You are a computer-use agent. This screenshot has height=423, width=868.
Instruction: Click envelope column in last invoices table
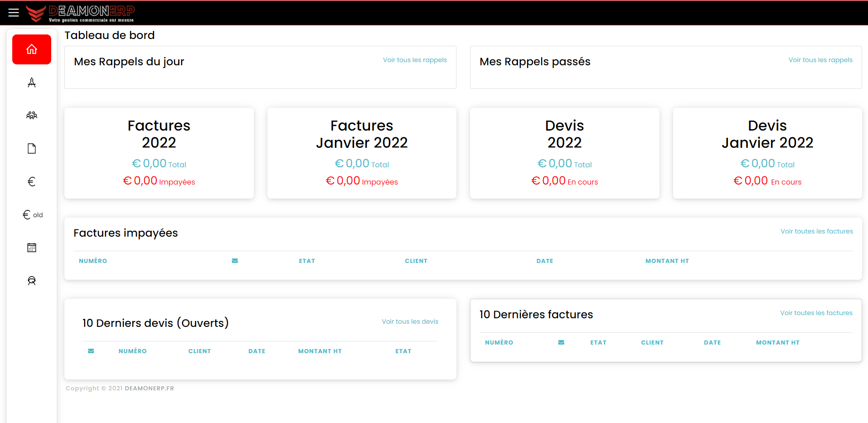coord(561,342)
